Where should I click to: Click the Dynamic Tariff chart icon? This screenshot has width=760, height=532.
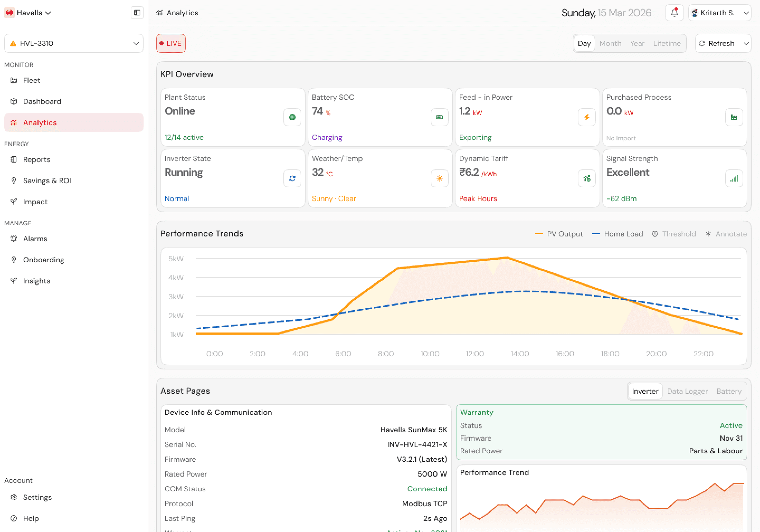587,178
